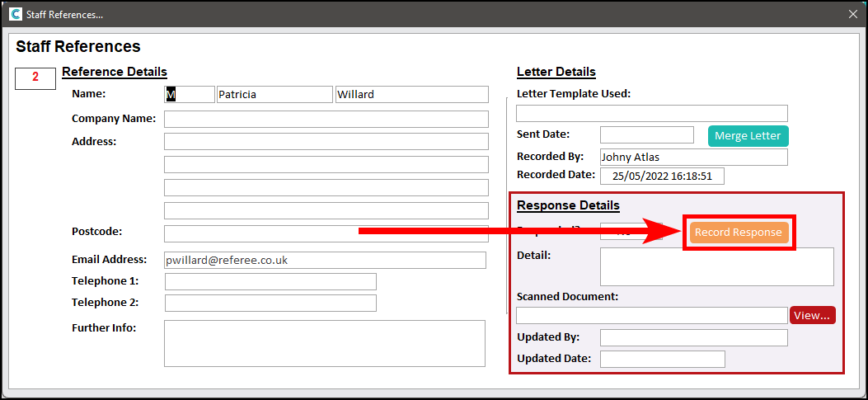The height and width of the screenshot is (400, 868).
Task: Click the reference number box showing 2
Action: tap(35, 78)
